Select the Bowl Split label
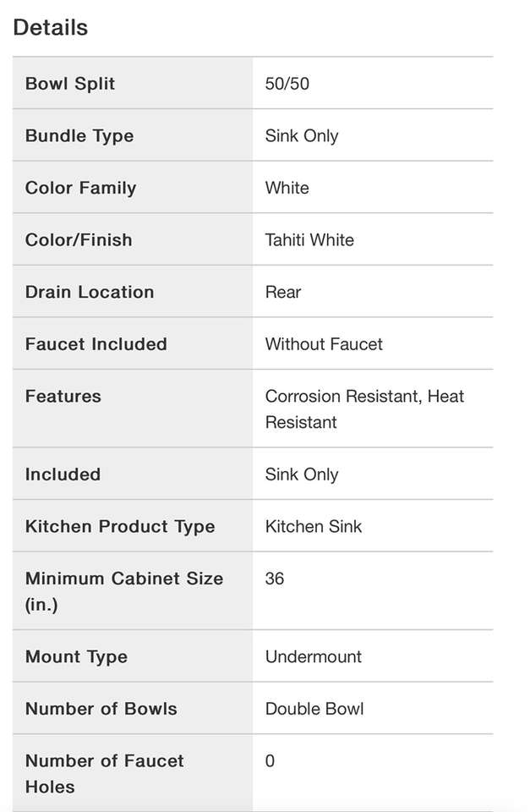The width and height of the screenshot is (530, 812). tap(70, 84)
